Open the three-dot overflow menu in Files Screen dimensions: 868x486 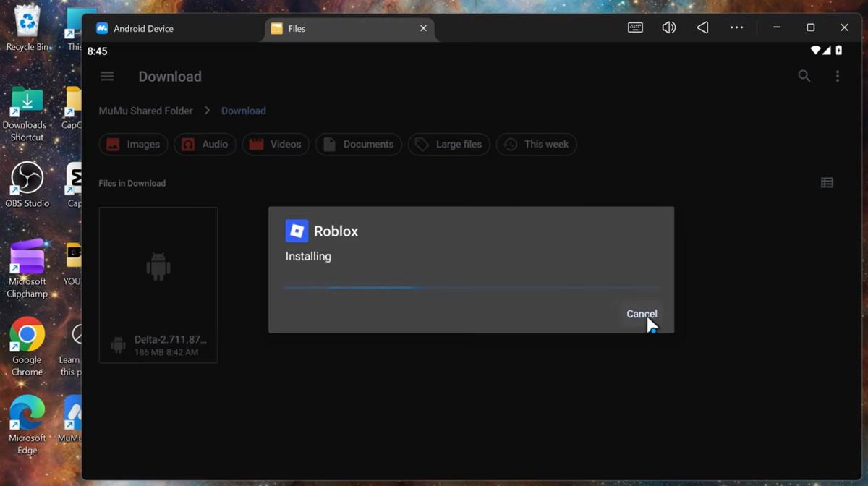(838, 76)
